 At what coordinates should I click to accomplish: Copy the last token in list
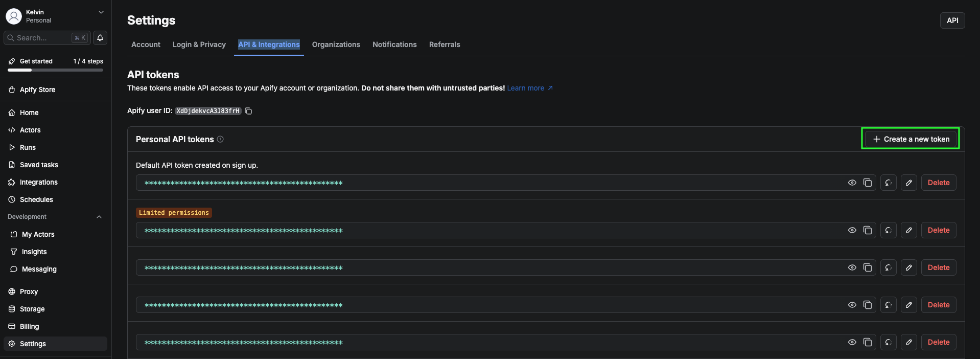point(868,342)
